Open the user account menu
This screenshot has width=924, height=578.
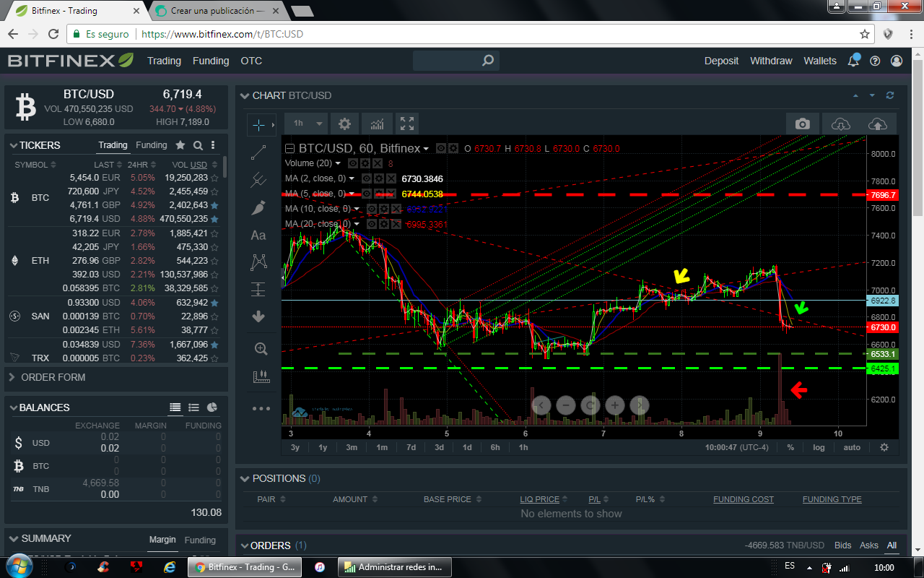(x=897, y=61)
